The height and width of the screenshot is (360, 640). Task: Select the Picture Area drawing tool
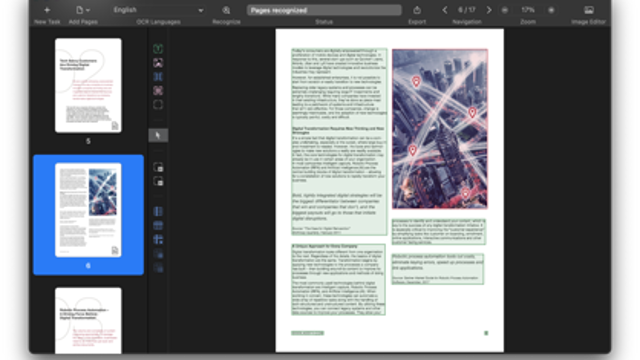click(x=158, y=62)
